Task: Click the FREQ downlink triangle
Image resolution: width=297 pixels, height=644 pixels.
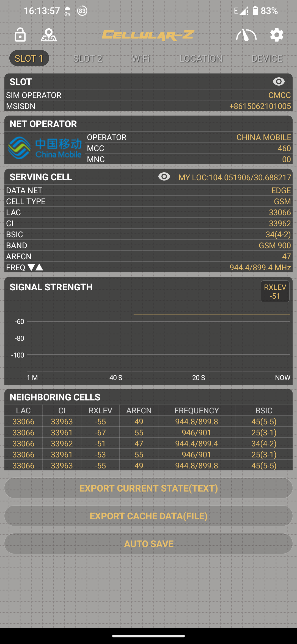Action: pos(31,267)
